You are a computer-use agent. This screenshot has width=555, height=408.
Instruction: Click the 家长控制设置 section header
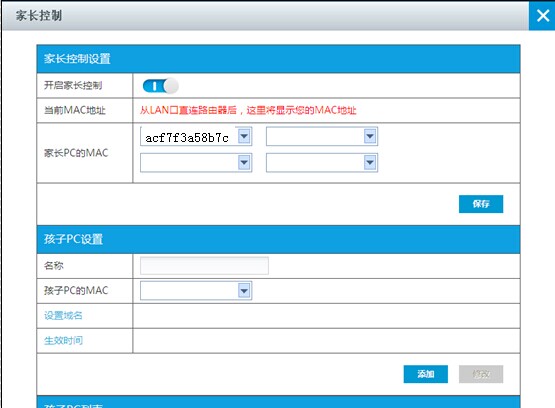(278, 59)
